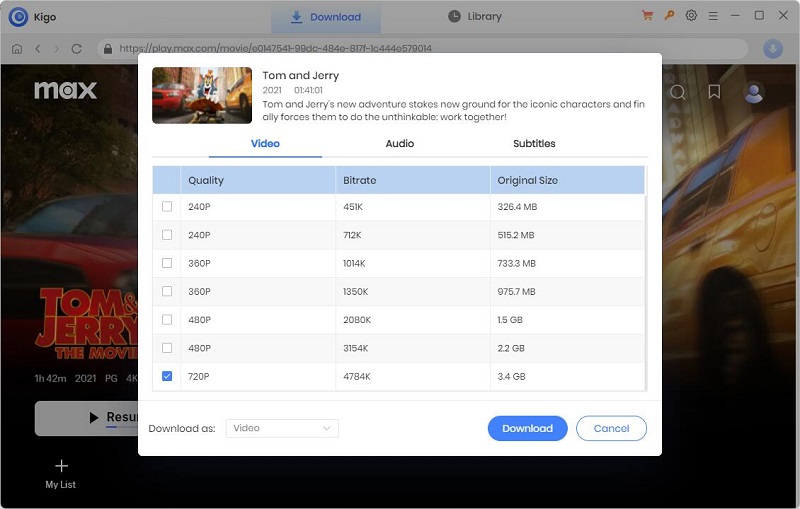The width and height of the screenshot is (800, 509).
Task: Click the Quality column header
Action: (258, 180)
